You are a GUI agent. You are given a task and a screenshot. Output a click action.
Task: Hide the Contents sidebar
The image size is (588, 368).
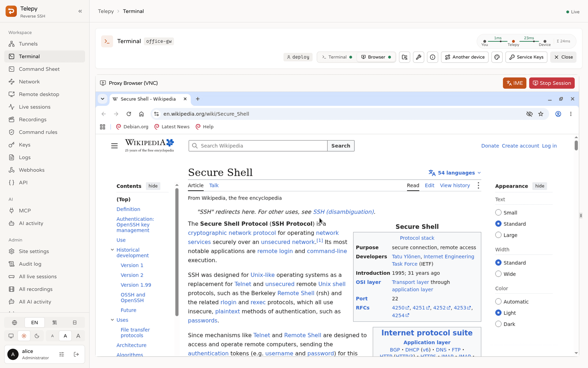tap(153, 186)
